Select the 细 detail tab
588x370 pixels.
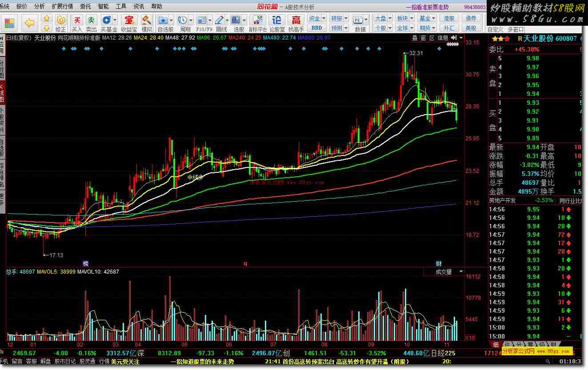(496, 345)
